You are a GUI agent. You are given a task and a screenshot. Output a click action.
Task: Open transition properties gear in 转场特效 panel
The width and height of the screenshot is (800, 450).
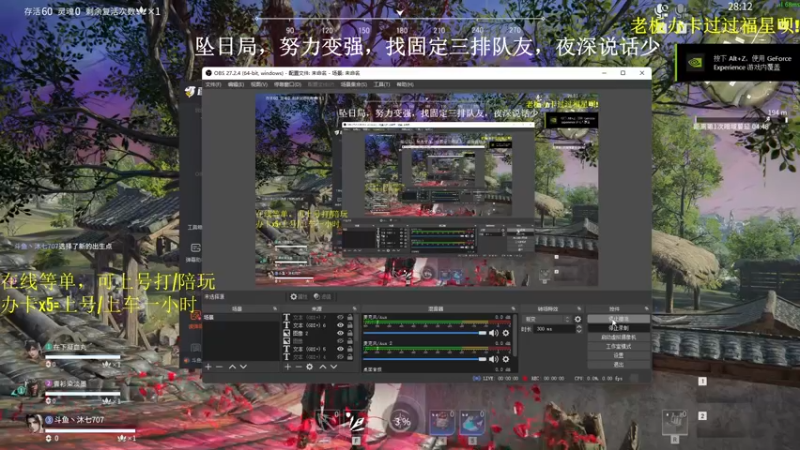(578, 319)
